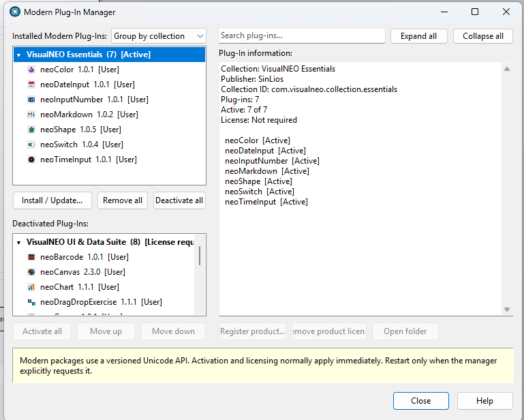Click the Collection ID text line

(309, 89)
